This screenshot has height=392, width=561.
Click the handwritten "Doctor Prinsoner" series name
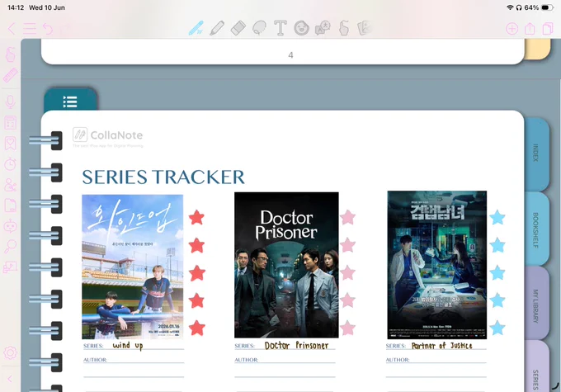pyautogui.click(x=296, y=346)
